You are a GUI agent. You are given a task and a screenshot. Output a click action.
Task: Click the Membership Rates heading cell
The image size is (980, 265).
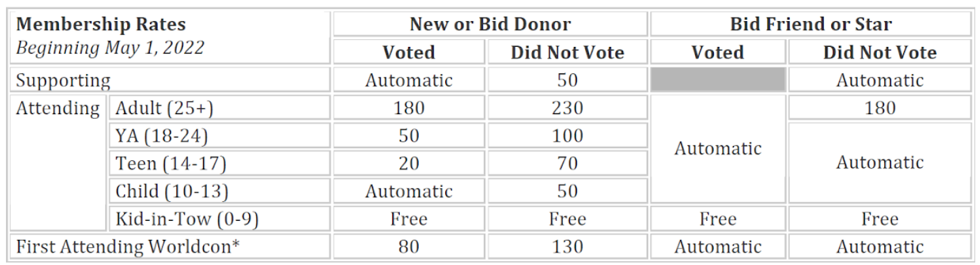click(170, 37)
